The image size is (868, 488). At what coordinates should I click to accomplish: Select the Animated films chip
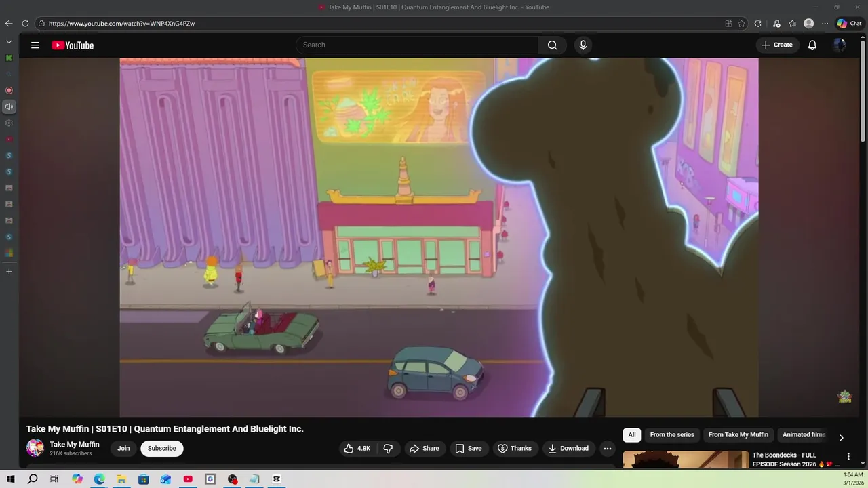pos(804,435)
